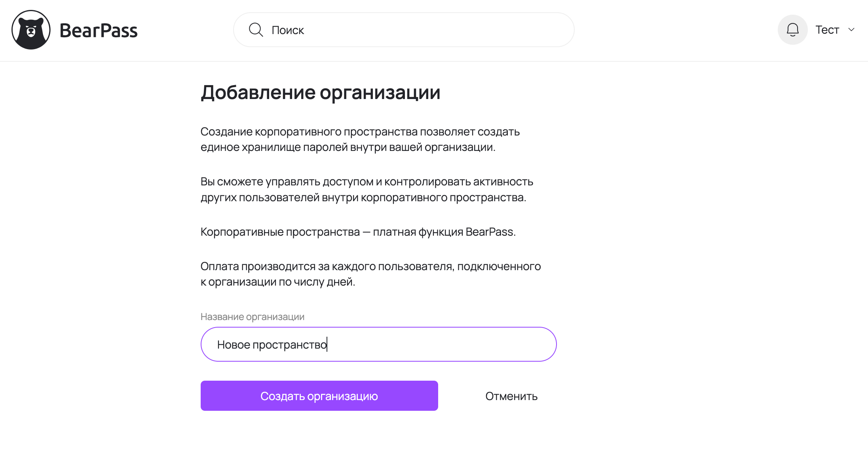868x469 pixels.
Task: Click the magnifying glass search icon
Action: click(256, 30)
